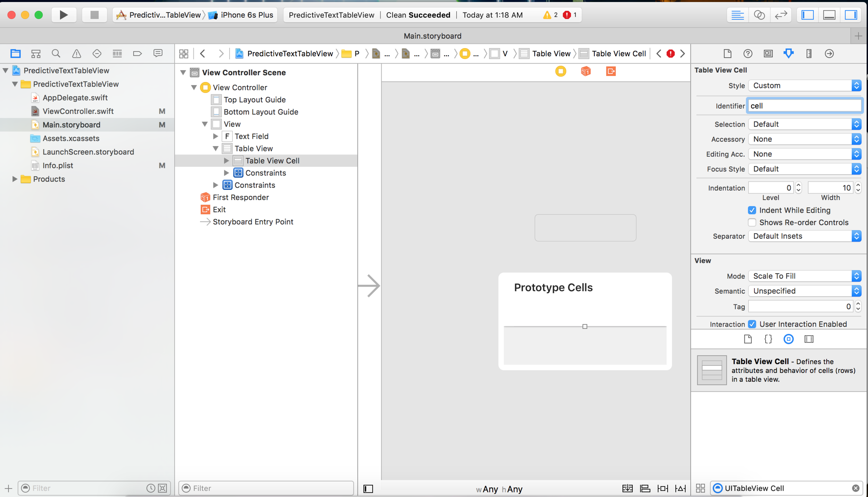Show the Standard editor
The height and width of the screenshot is (497, 868).
pos(737,15)
